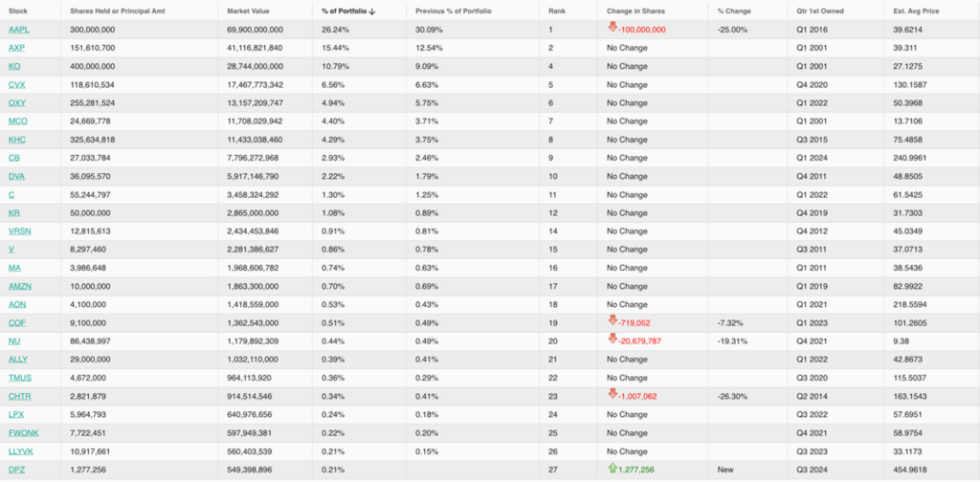
Task: Sort table by Rank column header
Action: click(x=557, y=11)
